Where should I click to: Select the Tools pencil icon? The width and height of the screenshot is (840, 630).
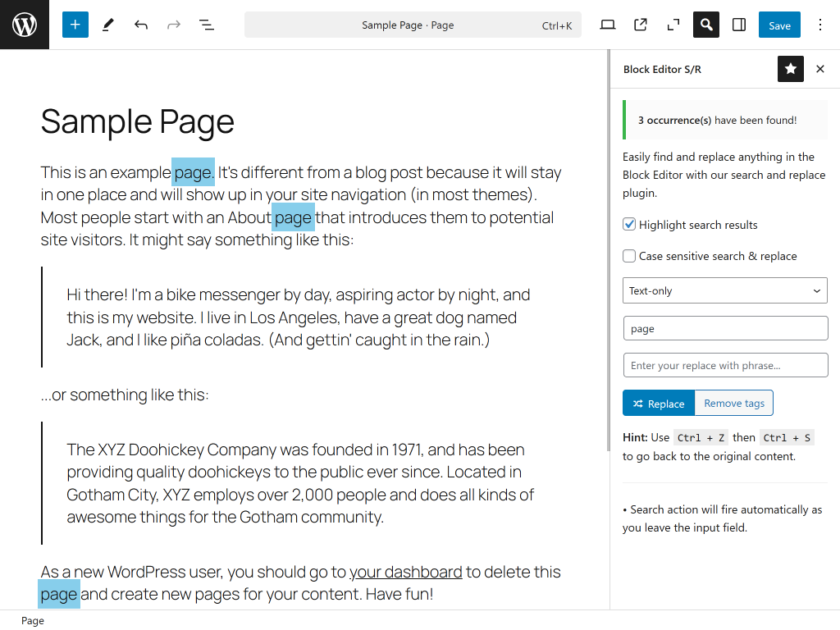108,25
